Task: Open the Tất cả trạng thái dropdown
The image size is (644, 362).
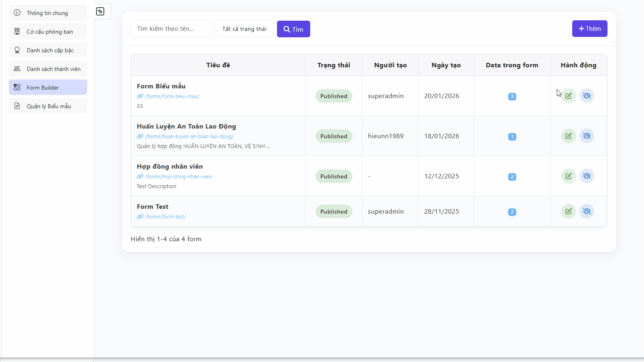Action: [244, 29]
